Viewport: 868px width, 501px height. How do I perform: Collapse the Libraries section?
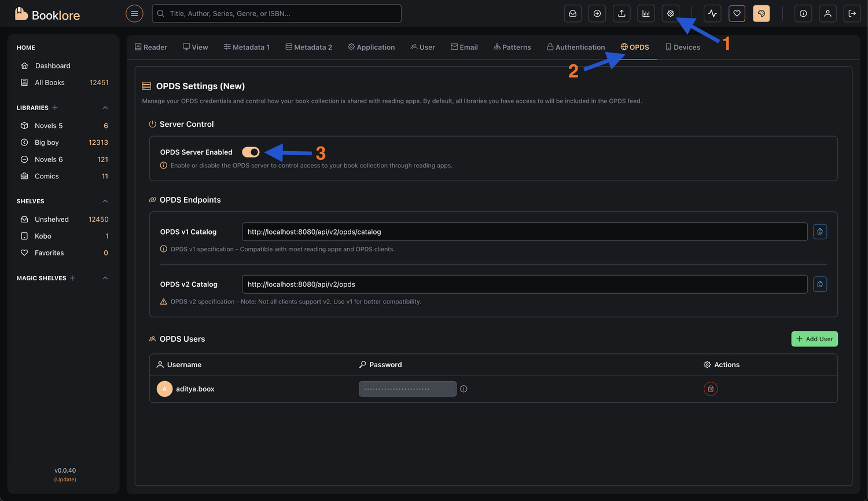(105, 108)
